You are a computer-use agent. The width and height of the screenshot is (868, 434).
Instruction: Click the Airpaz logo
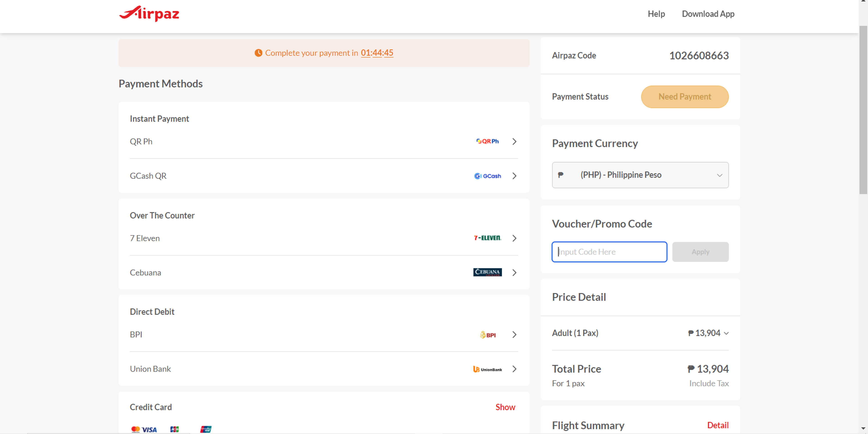tap(149, 14)
